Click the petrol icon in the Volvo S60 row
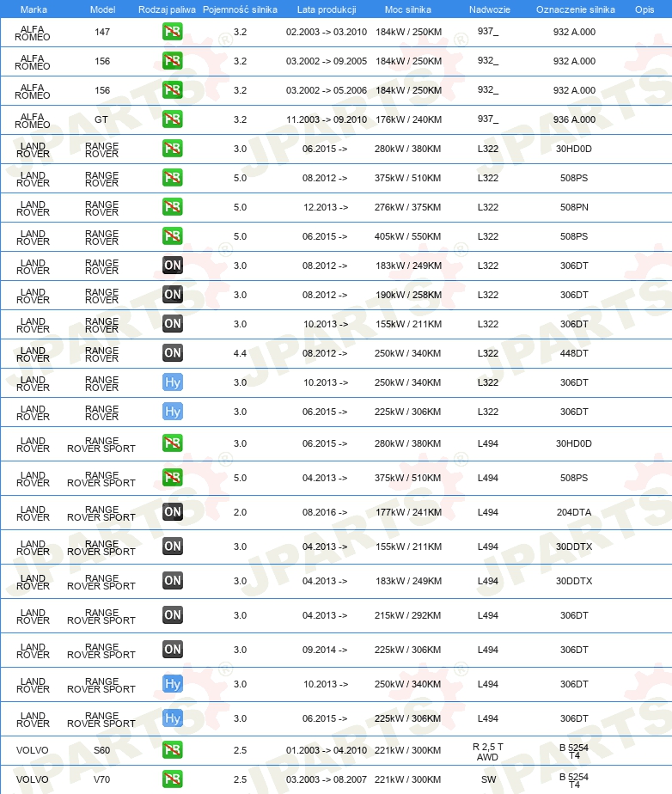The width and height of the screenshot is (672, 794). coord(172,750)
